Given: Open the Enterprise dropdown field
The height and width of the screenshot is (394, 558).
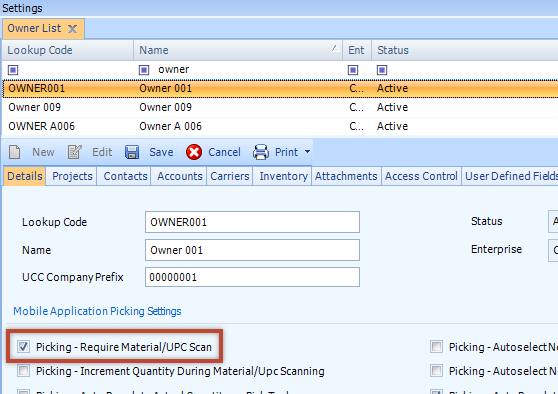Looking at the screenshot, I should (553, 250).
